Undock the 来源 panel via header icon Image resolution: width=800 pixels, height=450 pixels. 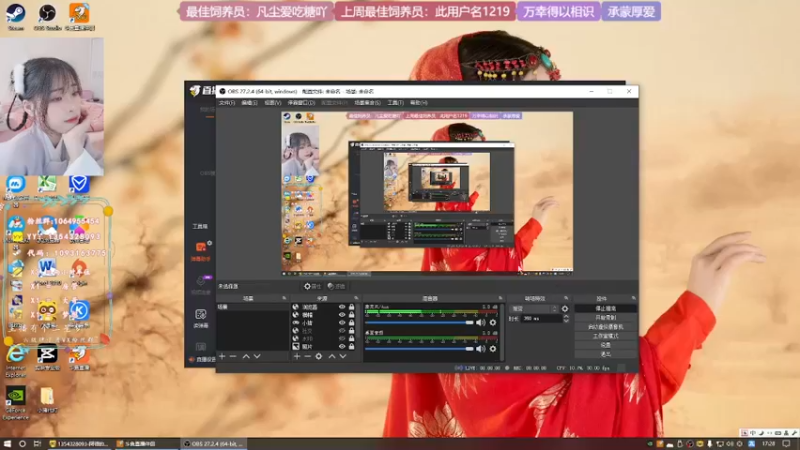pos(356,298)
